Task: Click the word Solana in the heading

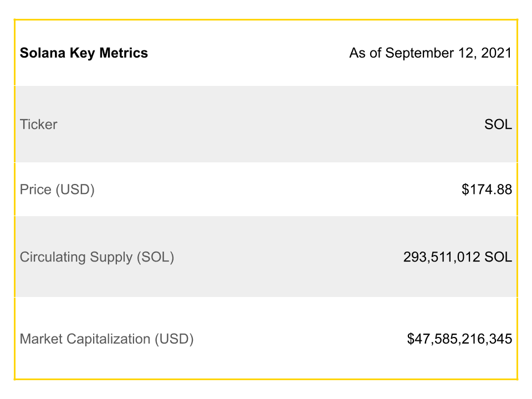Action: pos(43,53)
